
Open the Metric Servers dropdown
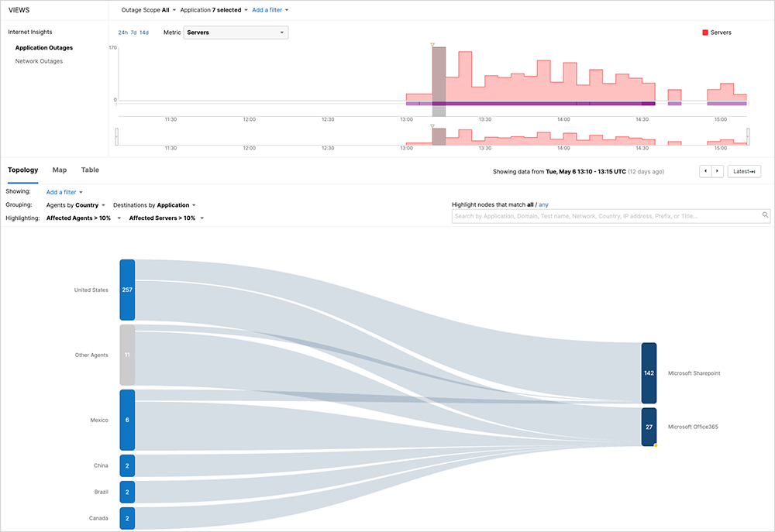pyautogui.click(x=236, y=33)
